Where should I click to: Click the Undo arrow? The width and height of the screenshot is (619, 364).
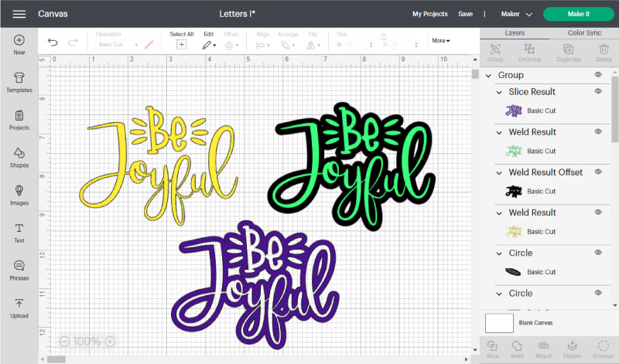53,42
